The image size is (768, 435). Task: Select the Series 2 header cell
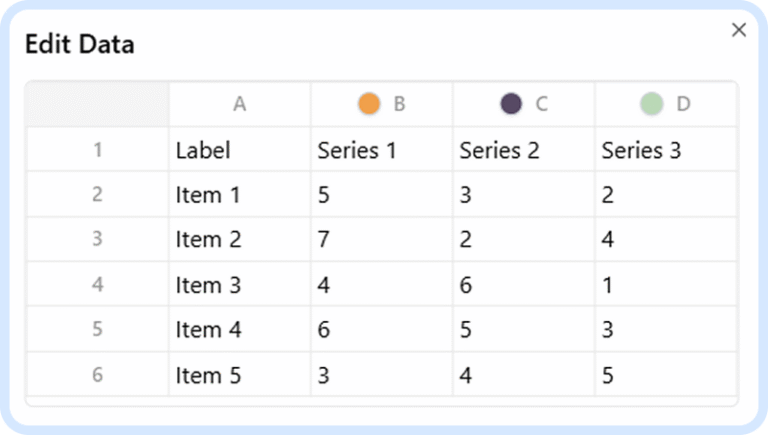(x=523, y=150)
